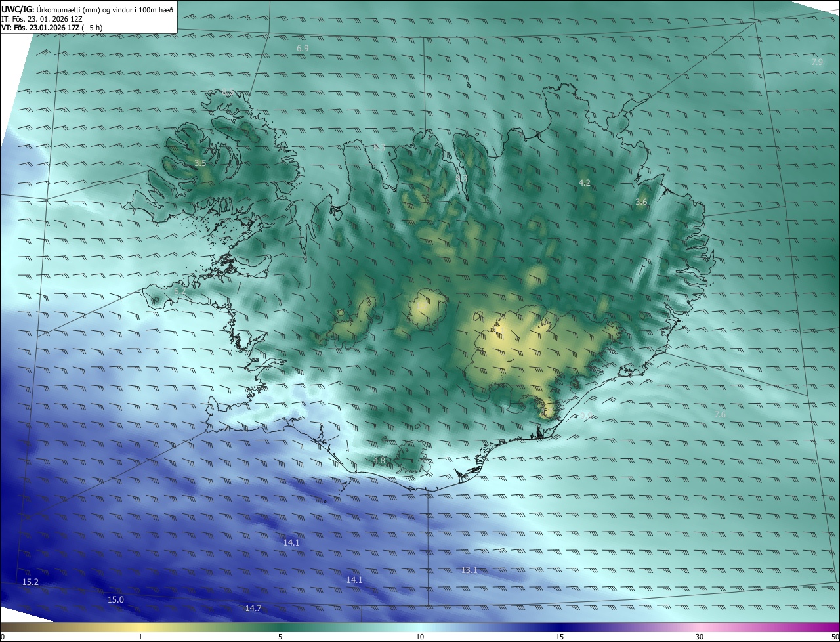Click the 30 tick on the color scale
The height and width of the screenshot is (642, 840).
point(700,637)
